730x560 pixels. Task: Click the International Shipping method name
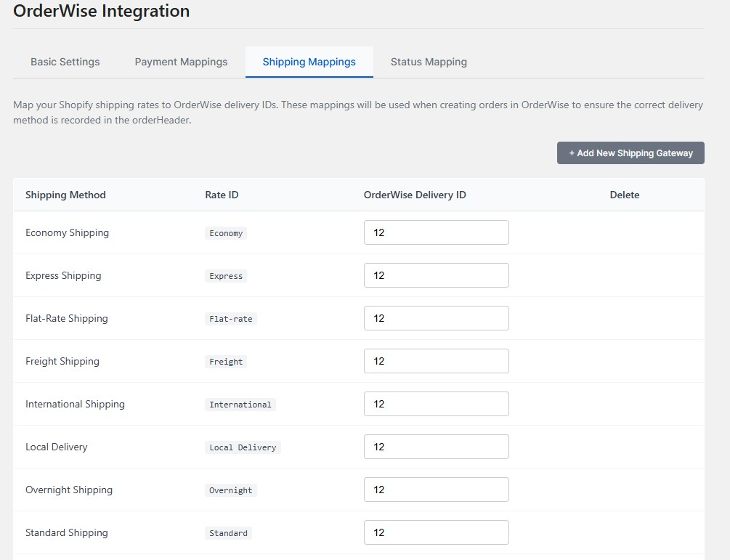tap(75, 404)
